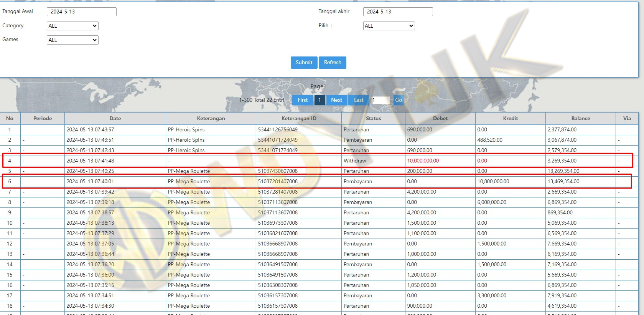The image size is (644, 315).
Task: Go to First page
Action: tap(303, 100)
